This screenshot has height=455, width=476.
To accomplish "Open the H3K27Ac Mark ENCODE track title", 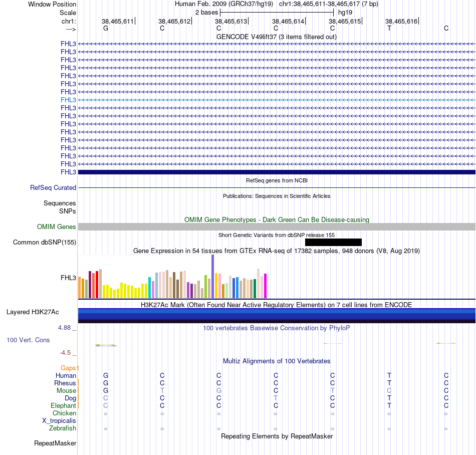I will point(277,305).
